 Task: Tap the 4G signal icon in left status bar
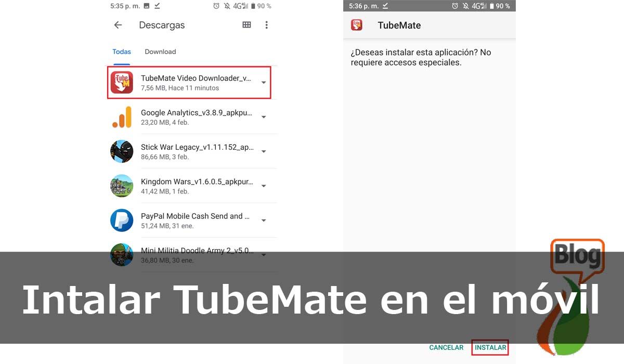click(240, 6)
